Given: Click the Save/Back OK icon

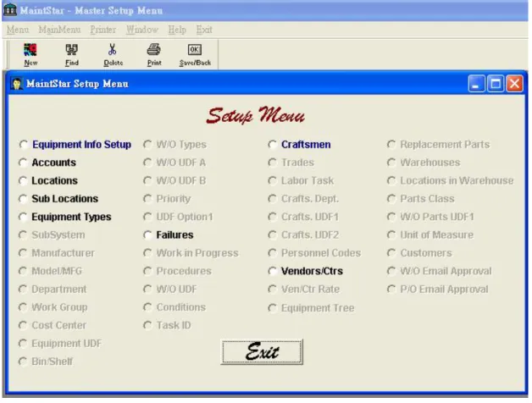Looking at the screenshot, I should tap(194, 50).
